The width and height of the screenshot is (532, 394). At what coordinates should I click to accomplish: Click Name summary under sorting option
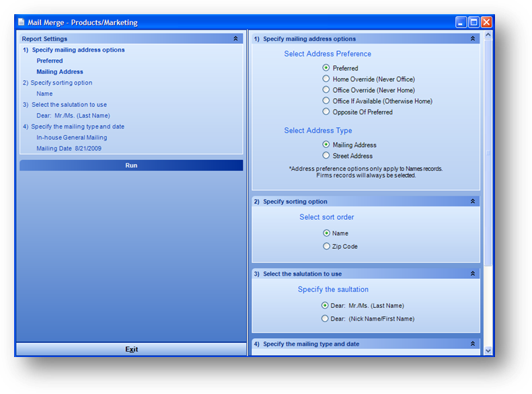tap(44, 93)
